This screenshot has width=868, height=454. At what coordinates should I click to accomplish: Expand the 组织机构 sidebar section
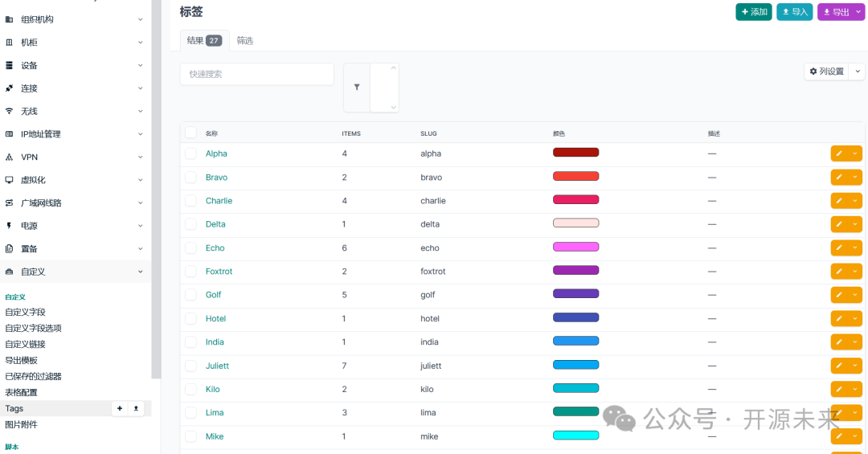pyautogui.click(x=75, y=19)
